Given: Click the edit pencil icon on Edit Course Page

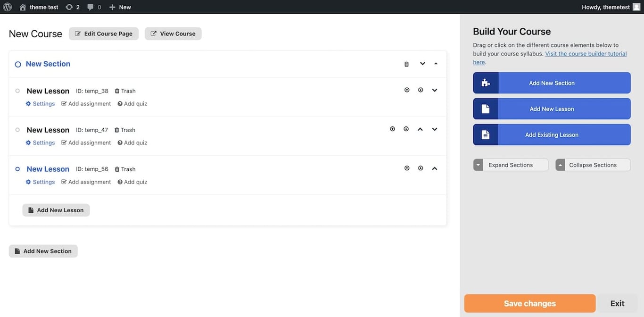Looking at the screenshot, I should [x=77, y=33].
